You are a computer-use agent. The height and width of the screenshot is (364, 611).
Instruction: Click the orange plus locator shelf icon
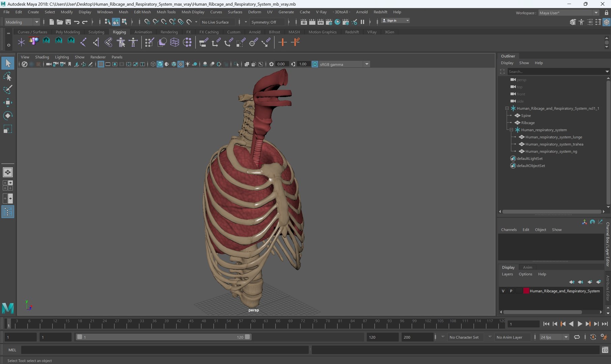point(283,42)
